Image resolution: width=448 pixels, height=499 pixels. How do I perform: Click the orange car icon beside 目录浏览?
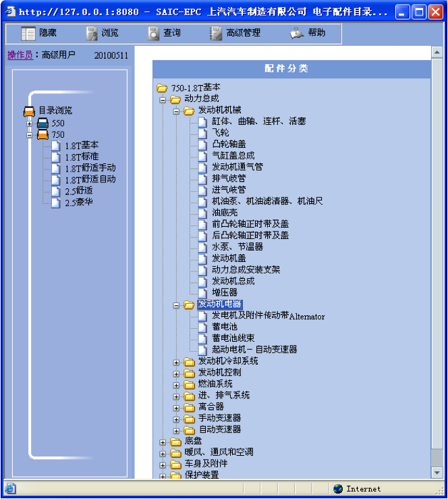click(x=29, y=111)
